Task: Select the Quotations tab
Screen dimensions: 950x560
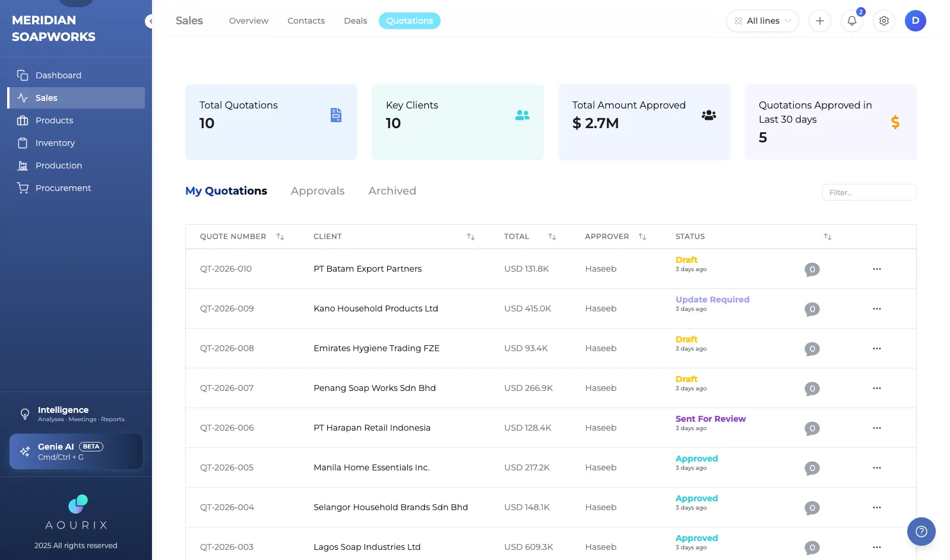Action: [x=410, y=21]
